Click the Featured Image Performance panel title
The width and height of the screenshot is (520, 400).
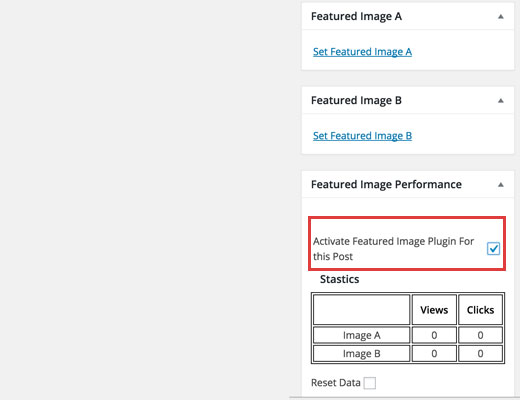pos(386,184)
